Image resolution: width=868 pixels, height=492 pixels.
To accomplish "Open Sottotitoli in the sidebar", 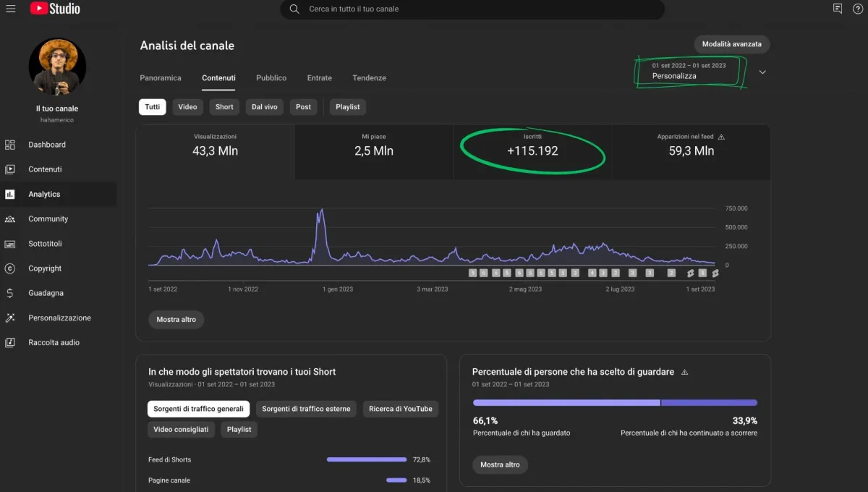I will [45, 244].
